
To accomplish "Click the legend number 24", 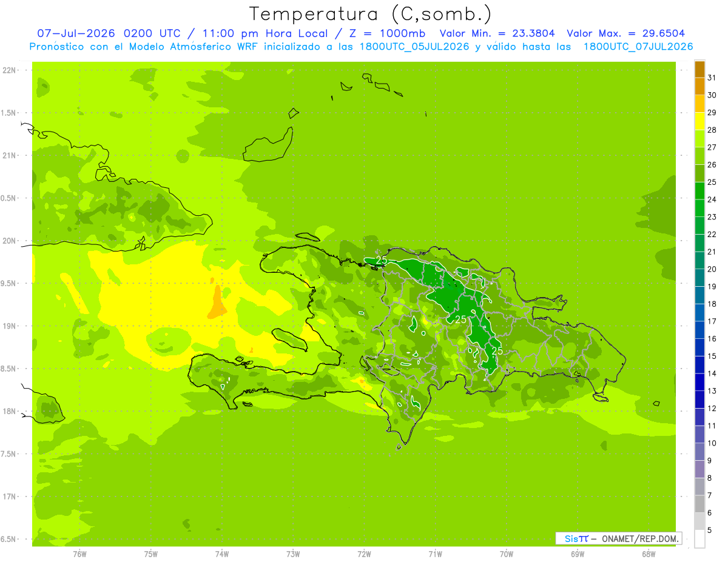I will pos(712,199).
